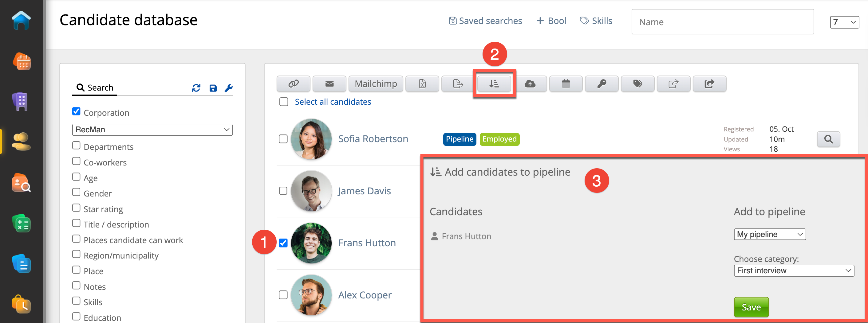Open Saved searches menu

pos(485,21)
